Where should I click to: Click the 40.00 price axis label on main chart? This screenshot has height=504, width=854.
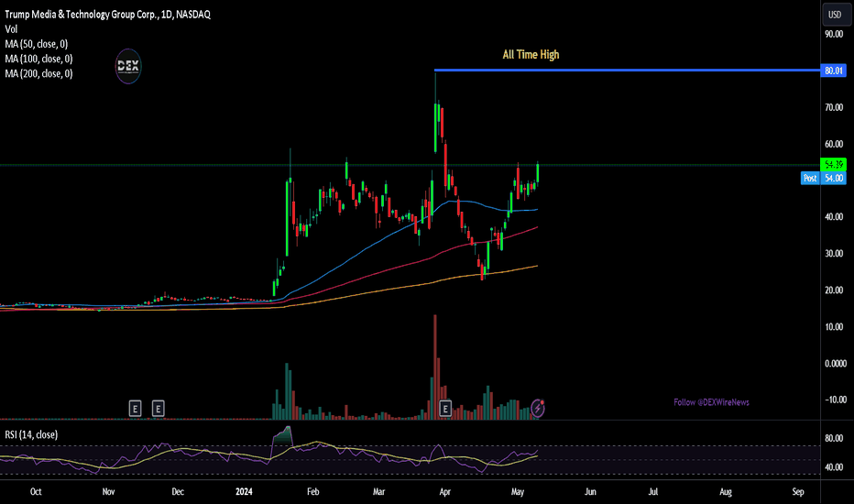834,217
